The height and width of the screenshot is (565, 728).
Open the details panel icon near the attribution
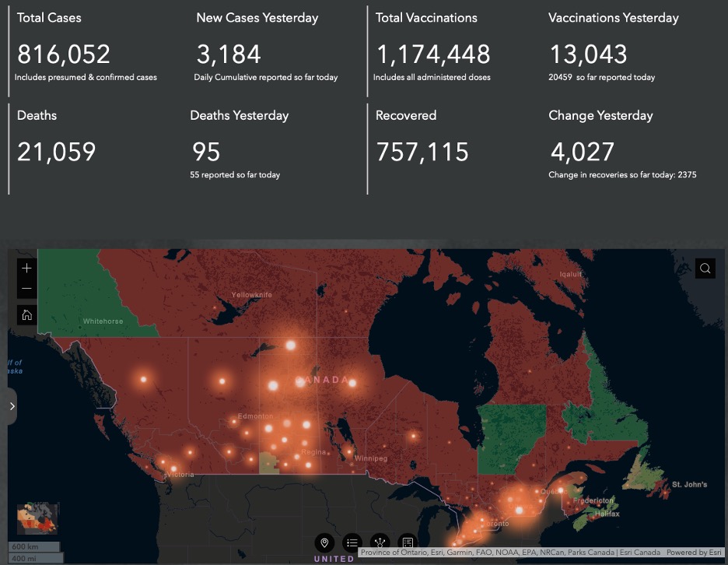coord(408,542)
